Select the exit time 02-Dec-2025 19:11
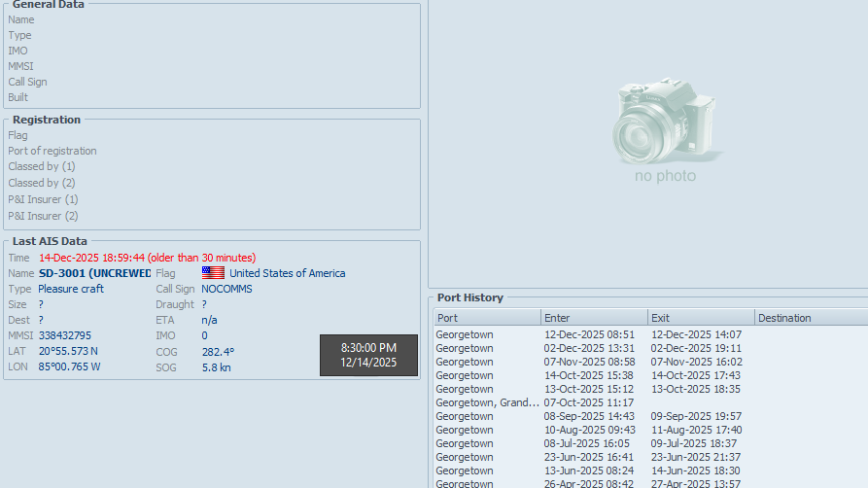The image size is (868, 488). click(696, 348)
